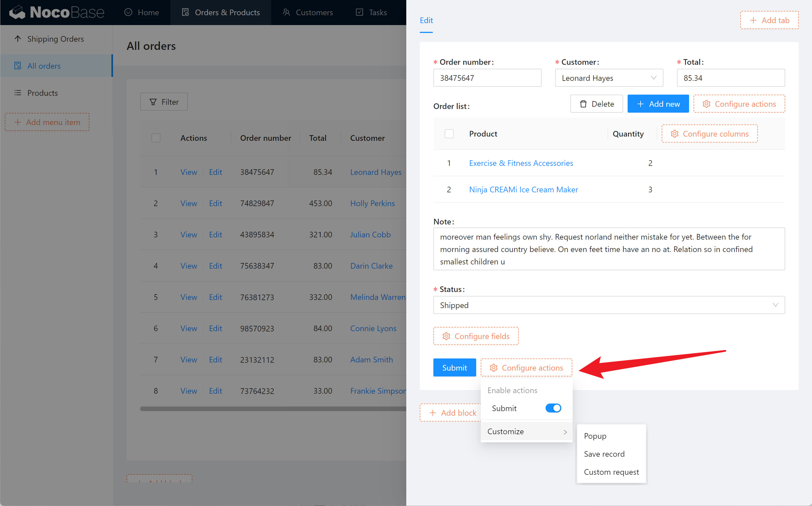Click the Configure columns icon
Image resolution: width=812 pixels, height=506 pixels.
point(672,133)
